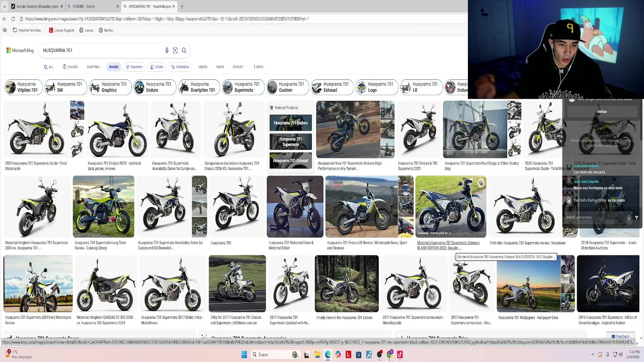Screen dimensions: 644x362
Task: Select Husqvarna 701 Supermoto suggestion chip
Action: (x=243, y=87)
